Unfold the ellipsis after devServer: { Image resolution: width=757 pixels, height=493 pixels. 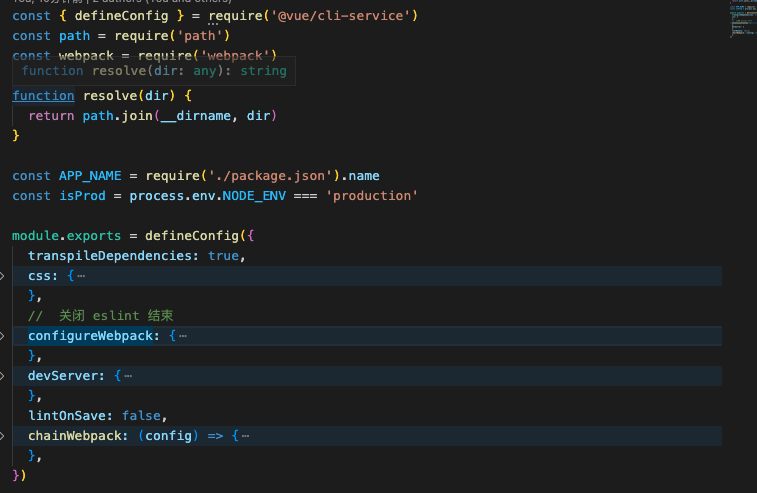coord(128,376)
